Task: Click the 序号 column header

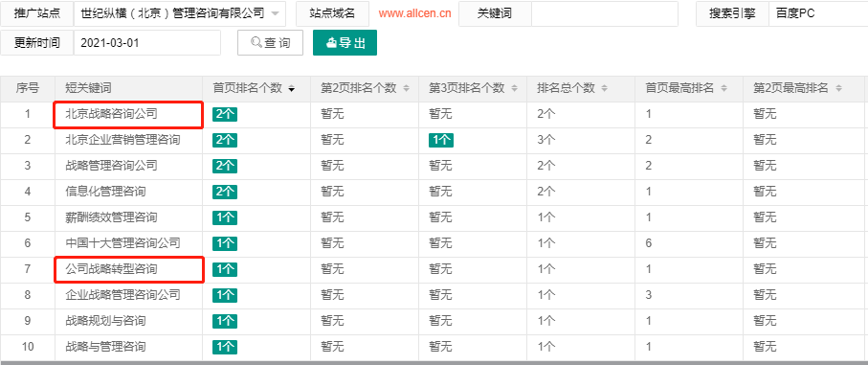Action: click(27, 89)
